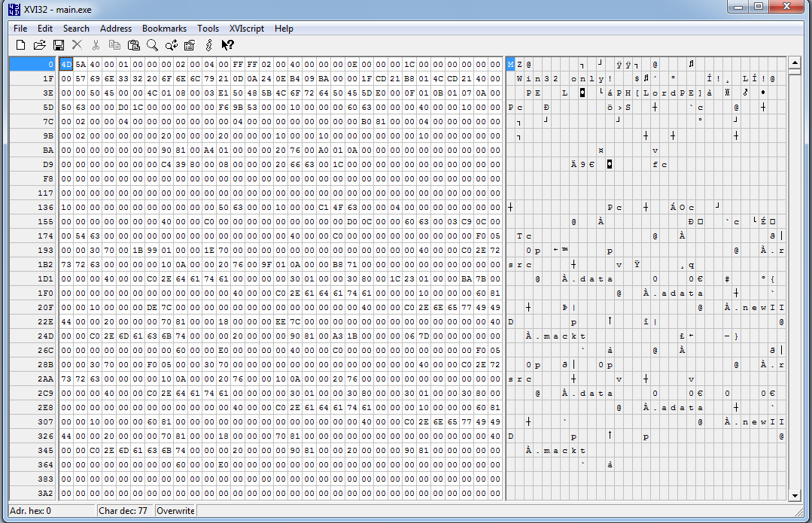Click the address label 1B2
The width and height of the screenshot is (812, 523).
(x=46, y=265)
